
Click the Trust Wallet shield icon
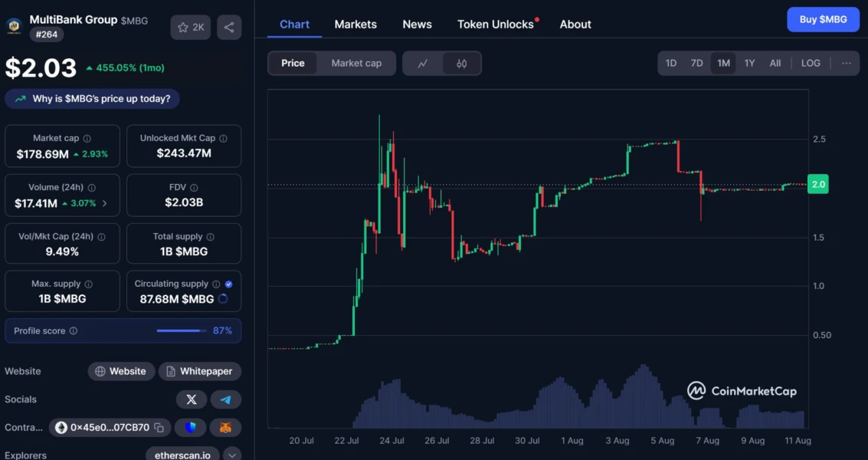click(190, 427)
